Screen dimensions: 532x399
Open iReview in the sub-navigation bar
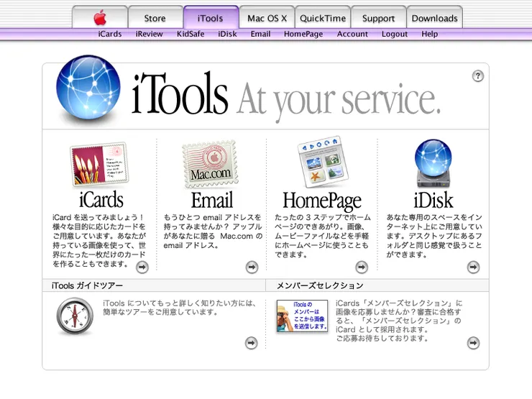(x=150, y=34)
